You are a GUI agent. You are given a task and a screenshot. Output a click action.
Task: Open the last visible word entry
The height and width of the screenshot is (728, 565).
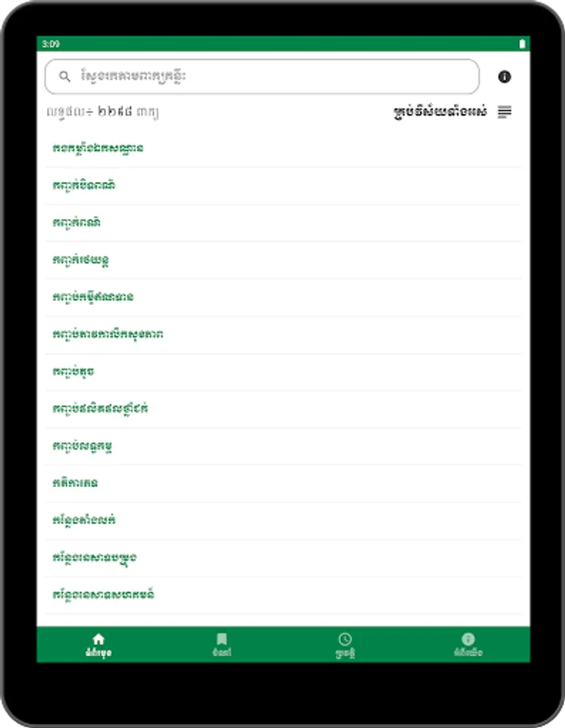(103, 595)
